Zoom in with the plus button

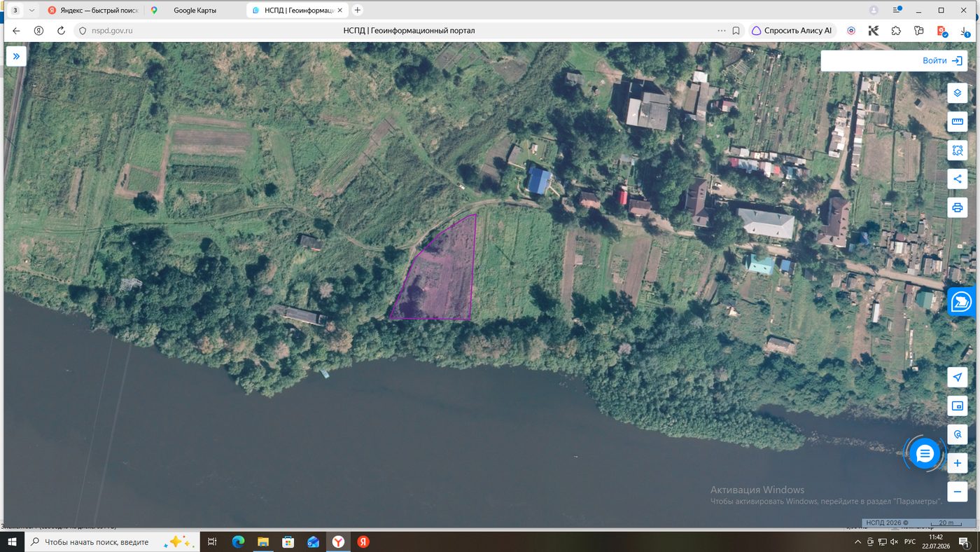point(958,463)
